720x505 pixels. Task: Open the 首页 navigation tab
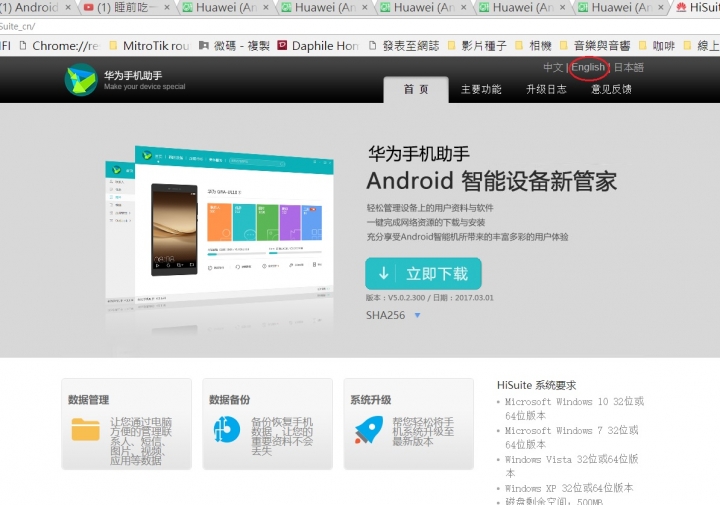(416, 90)
